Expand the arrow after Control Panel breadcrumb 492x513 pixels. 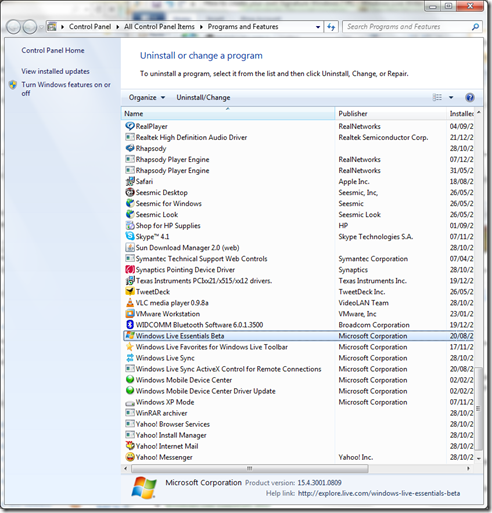[117, 27]
